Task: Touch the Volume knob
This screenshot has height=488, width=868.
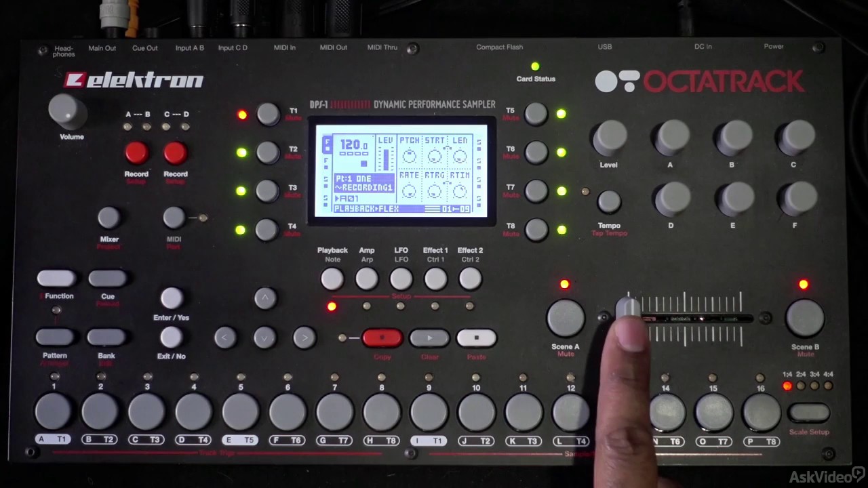Action: tap(66, 111)
